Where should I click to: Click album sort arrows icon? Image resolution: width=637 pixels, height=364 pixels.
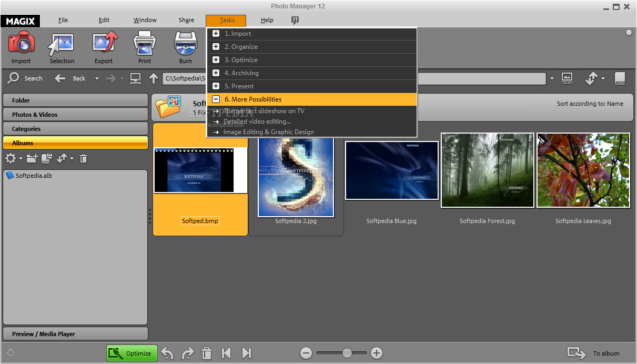tap(62, 158)
